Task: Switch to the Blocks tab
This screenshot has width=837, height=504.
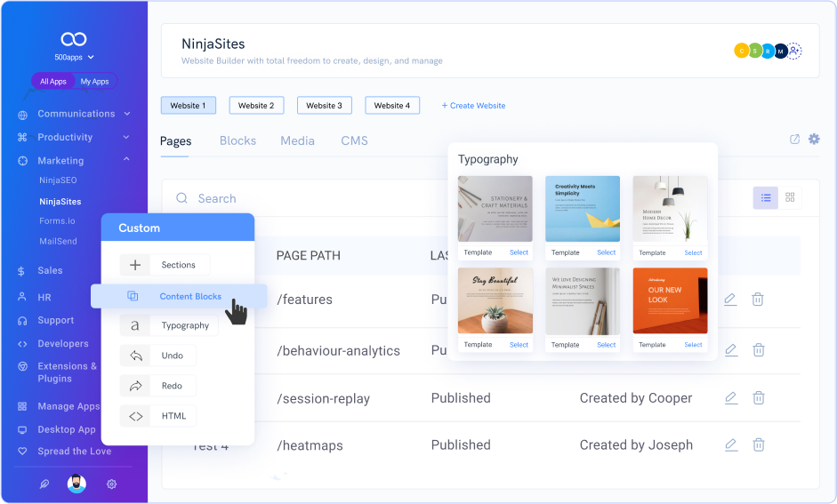Action: pyautogui.click(x=237, y=140)
